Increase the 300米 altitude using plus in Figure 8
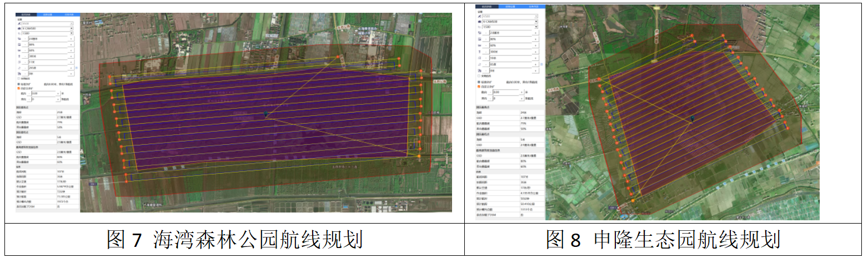This screenshot has height=263, width=868. tap(535, 51)
